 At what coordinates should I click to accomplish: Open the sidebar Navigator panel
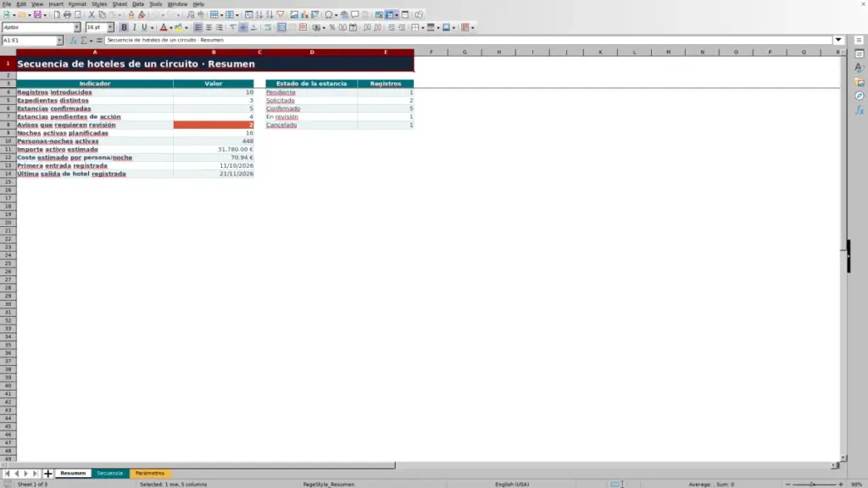(x=860, y=97)
